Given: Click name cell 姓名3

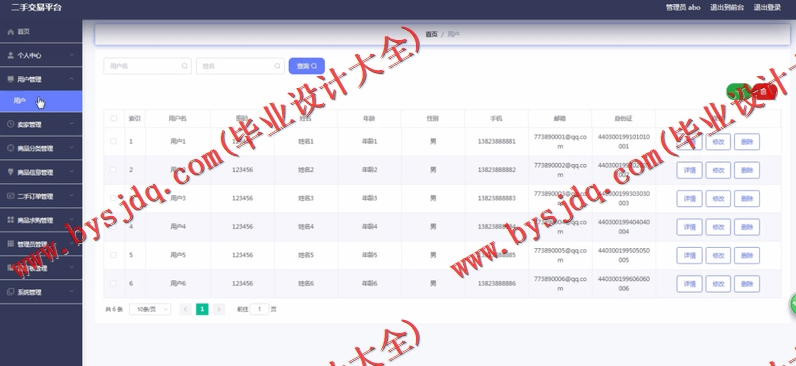Looking at the screenshot, I should tap(306, 198).
